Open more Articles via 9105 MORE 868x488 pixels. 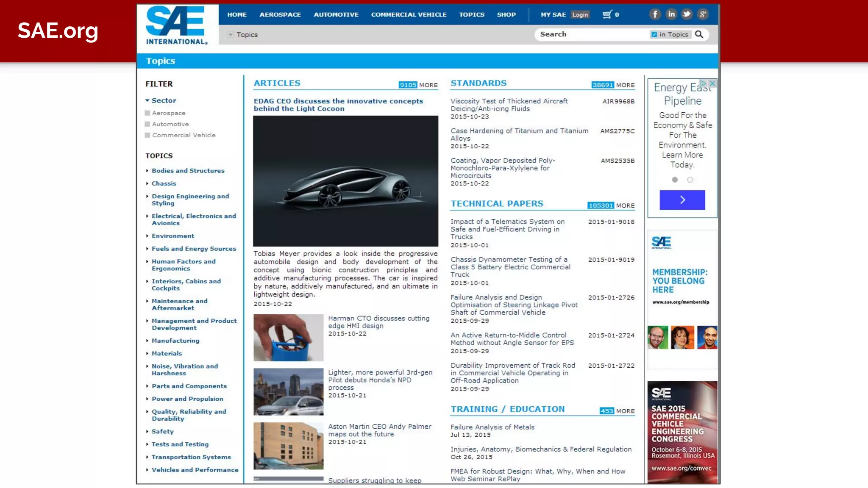(x=418, y=85)
